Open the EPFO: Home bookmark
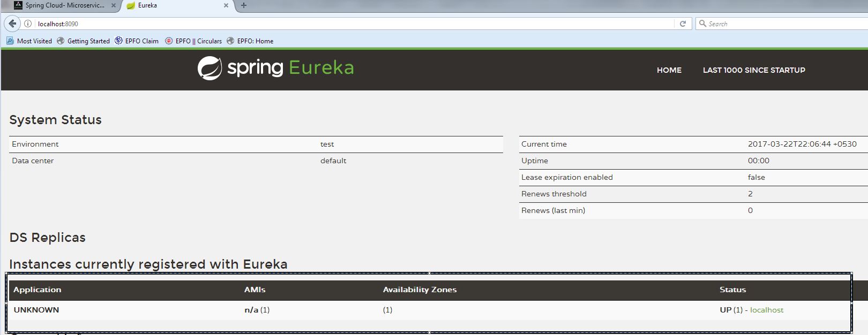This screenshot has height=335, width=868. 250,41
